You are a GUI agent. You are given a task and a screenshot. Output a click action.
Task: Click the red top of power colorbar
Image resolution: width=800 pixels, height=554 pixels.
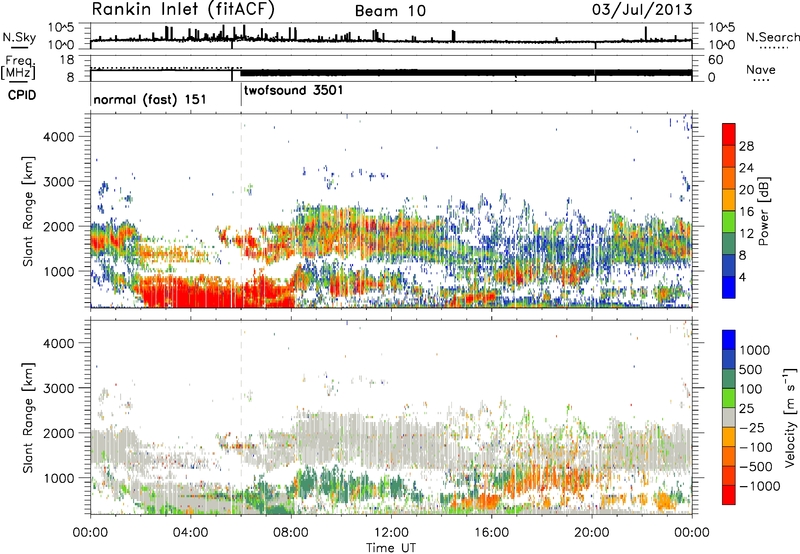pos(729,134)
